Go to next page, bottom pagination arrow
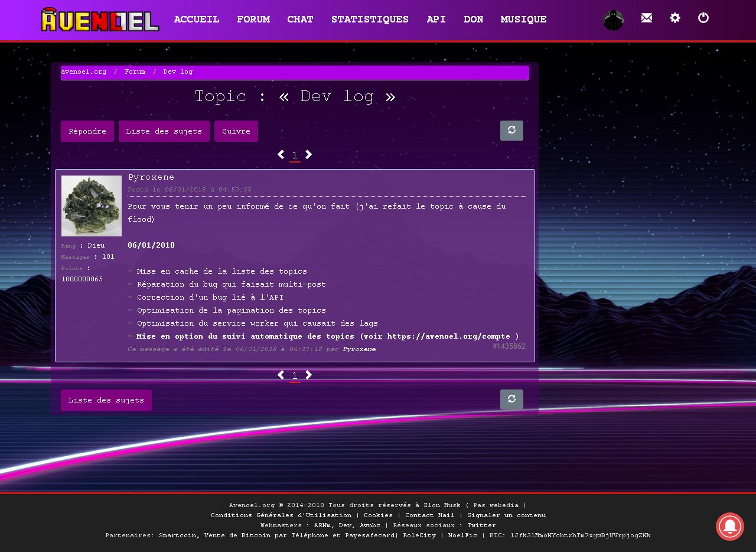This screenshot has width=756, height=552. tap(308, 375)
